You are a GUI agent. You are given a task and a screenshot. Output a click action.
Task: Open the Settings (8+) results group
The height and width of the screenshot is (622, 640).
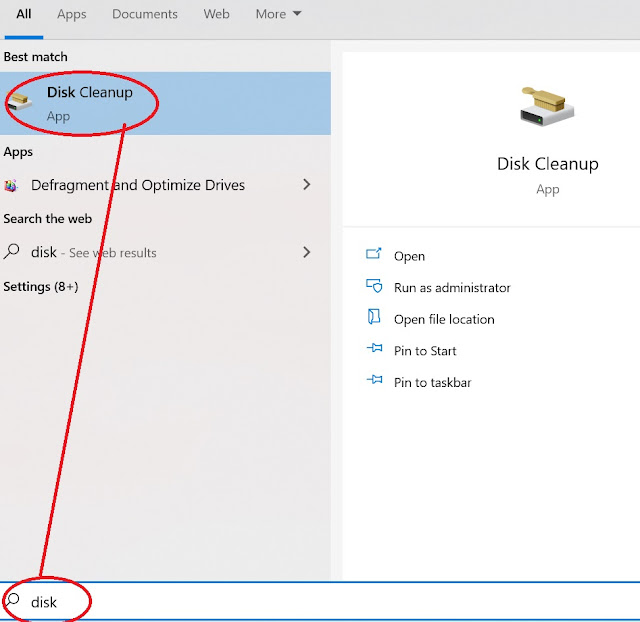tap(41, 287)
